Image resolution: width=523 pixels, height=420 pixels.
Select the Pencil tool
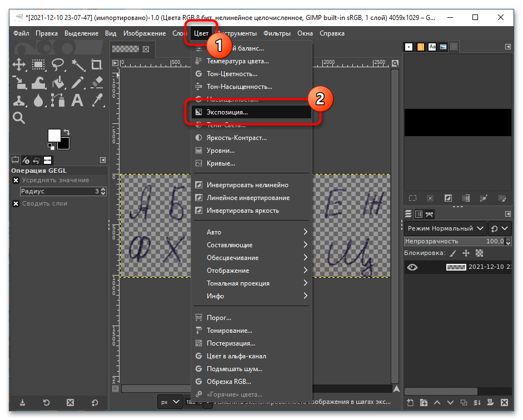click(x=77, y=82)
